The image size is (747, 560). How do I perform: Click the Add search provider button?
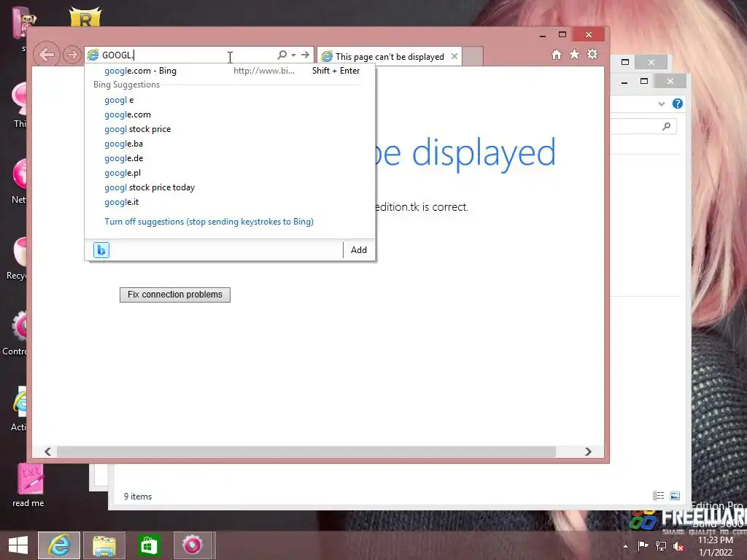[359, 250]
